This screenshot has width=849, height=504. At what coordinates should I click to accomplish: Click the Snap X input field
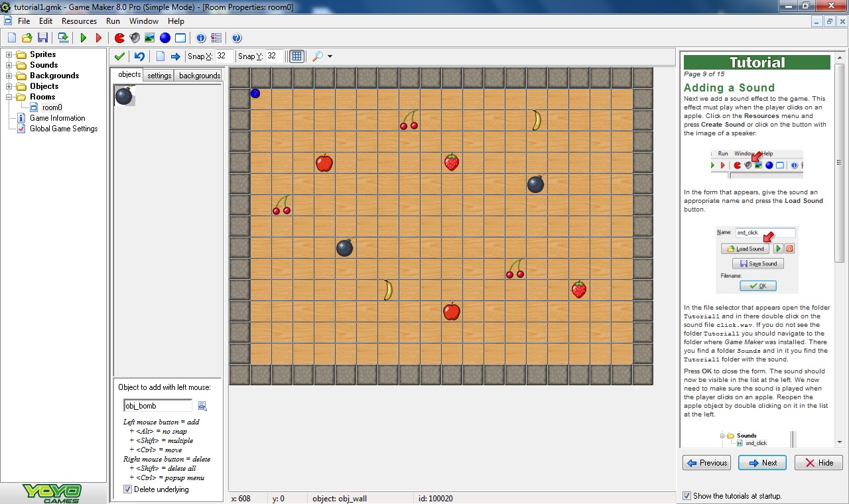click(x=224, y=56)
